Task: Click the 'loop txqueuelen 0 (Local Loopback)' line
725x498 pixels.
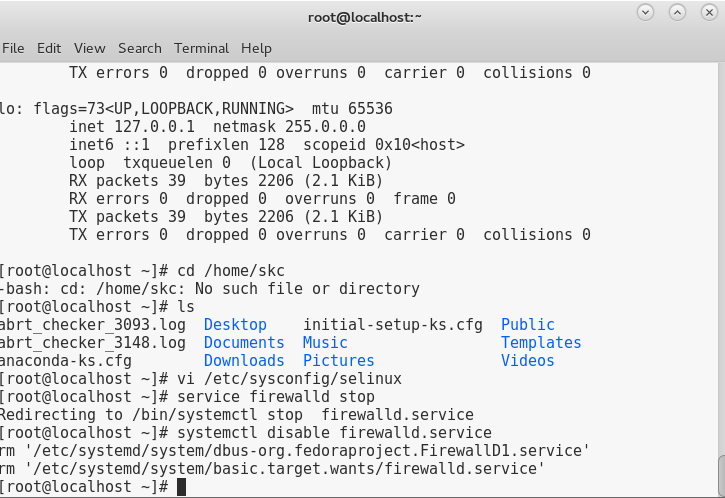Action: click(231, 163)
